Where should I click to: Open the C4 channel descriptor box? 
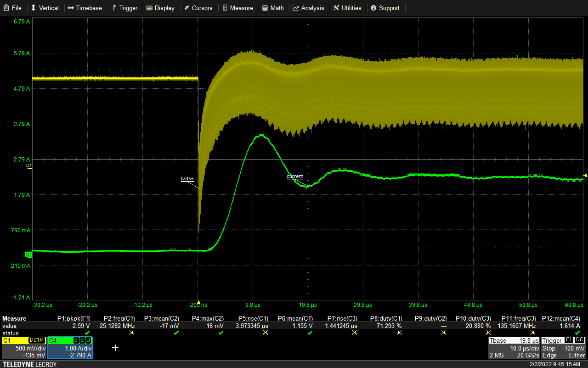click(x=69, y=348)
